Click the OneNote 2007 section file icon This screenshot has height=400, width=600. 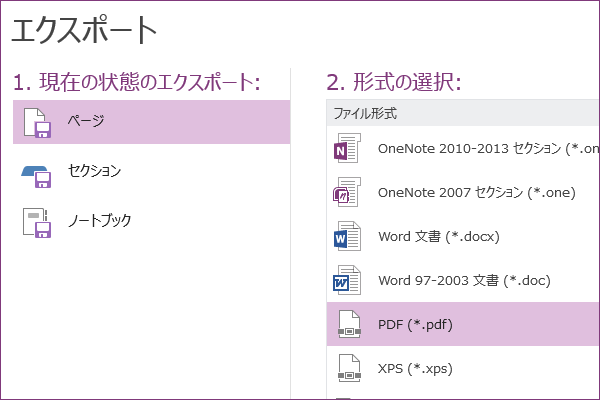[347, 192]
